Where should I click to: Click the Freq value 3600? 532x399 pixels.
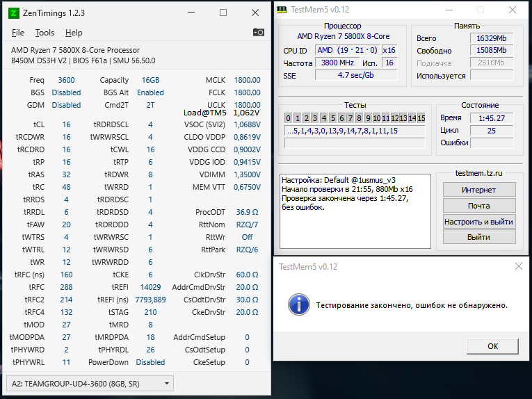66,80
